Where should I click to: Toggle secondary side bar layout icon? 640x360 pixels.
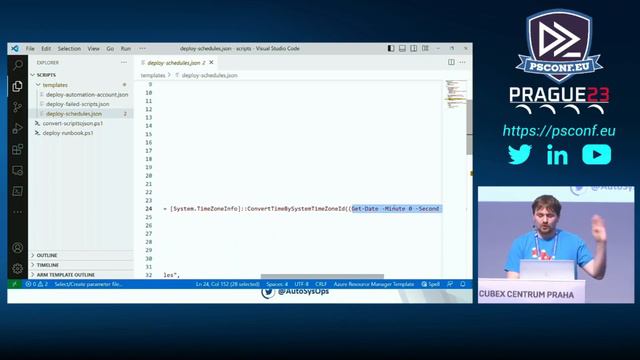tap(414, 48)
